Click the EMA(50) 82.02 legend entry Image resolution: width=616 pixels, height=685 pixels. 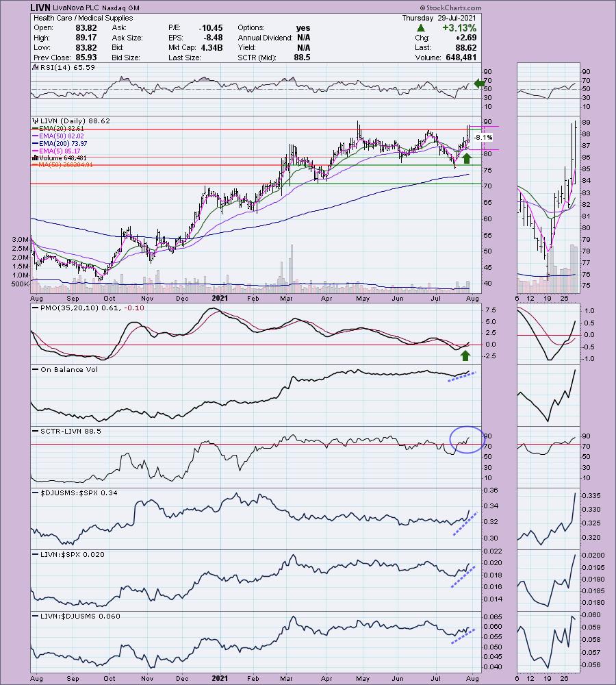point(57,136)
